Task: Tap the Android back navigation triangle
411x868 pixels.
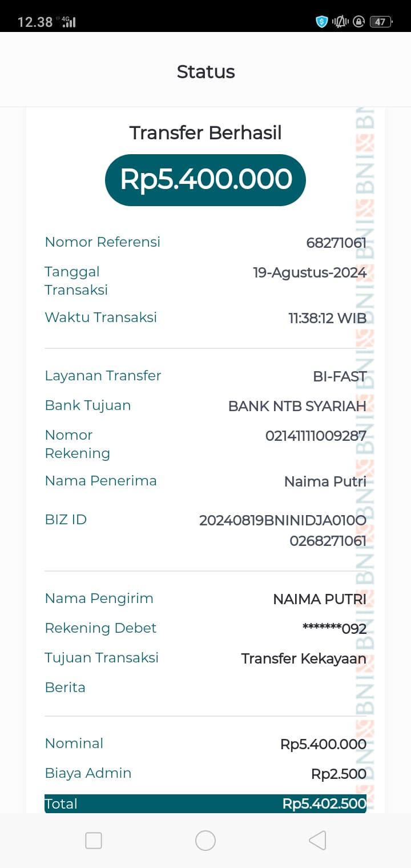Action: click(x=317, y=841)
